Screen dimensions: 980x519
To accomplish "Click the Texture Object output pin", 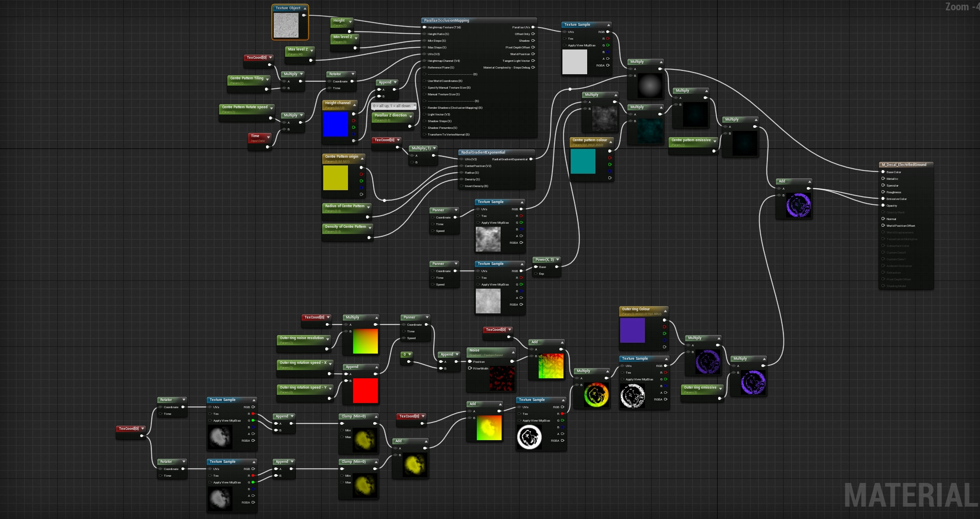I will 304,15.
